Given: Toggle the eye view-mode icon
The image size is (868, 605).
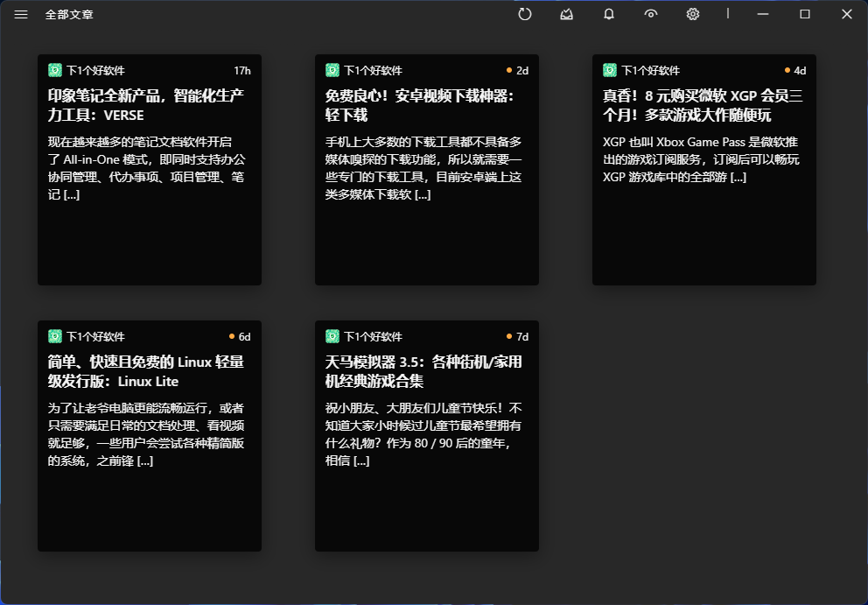Looking at the screenshot, I should click(x=651, y=14).
